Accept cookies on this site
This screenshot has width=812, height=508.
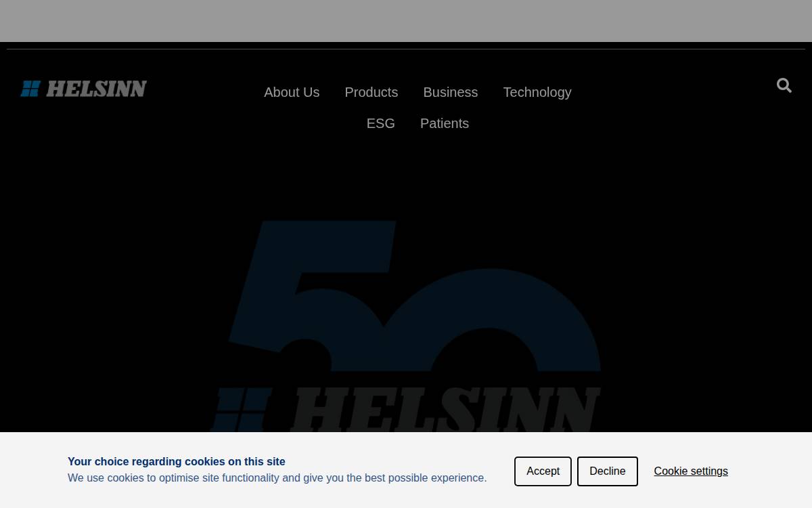point(543,471)
